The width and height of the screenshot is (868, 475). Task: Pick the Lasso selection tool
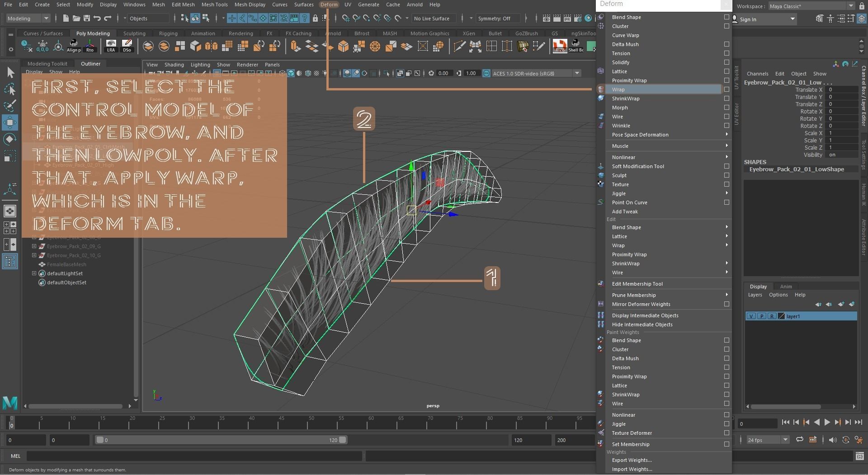click(x=10, y=89)
